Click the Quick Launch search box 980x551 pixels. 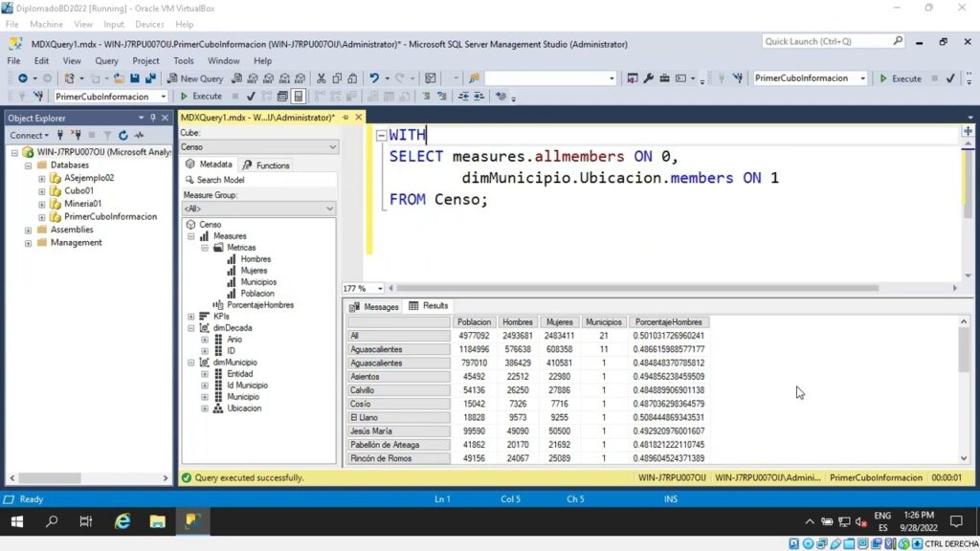[x=827, y=42]
